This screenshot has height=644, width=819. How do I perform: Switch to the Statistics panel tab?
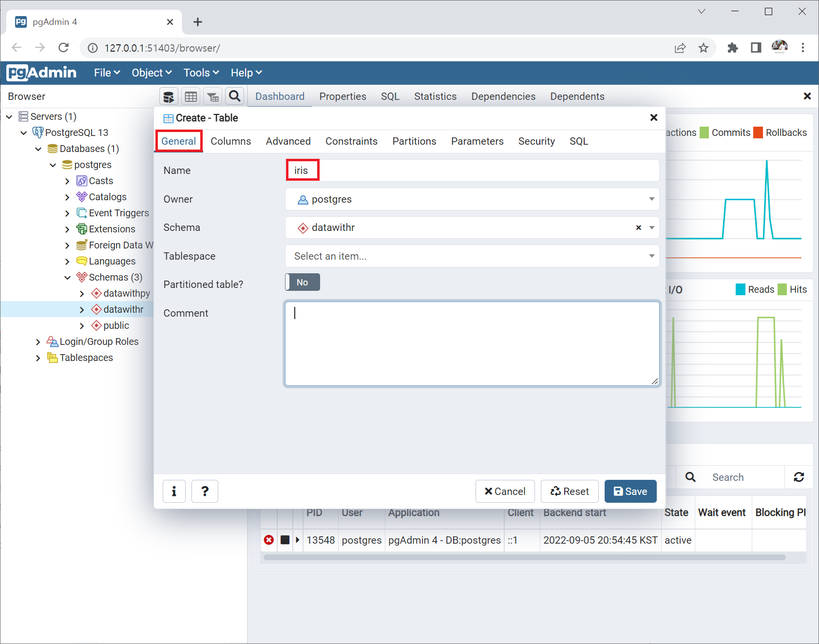435,96
